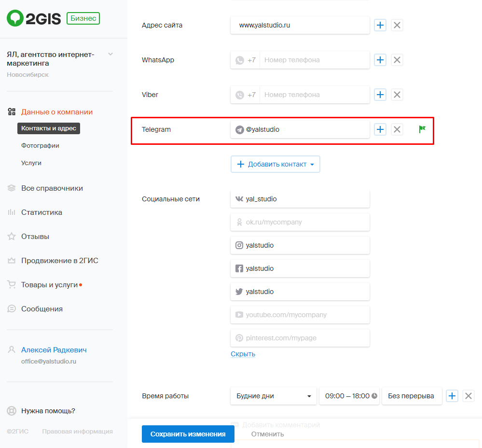Expand the company selector chevron
This screenshot has height=448, width=482.
point(110,54)
